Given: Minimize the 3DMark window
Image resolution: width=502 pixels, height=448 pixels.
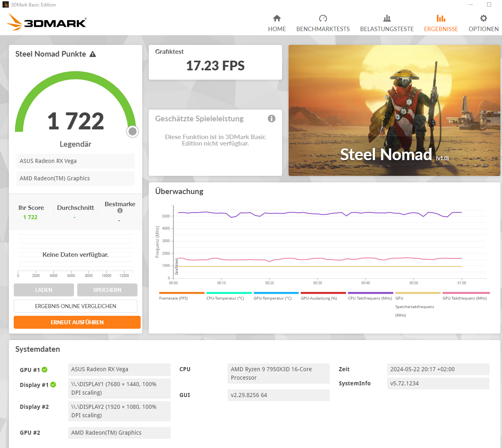Looking at the screenshot, I should [x=471, y=5].
